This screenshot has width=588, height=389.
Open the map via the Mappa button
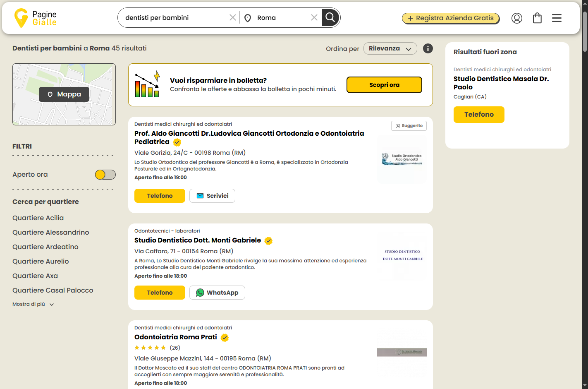point(64,94)
